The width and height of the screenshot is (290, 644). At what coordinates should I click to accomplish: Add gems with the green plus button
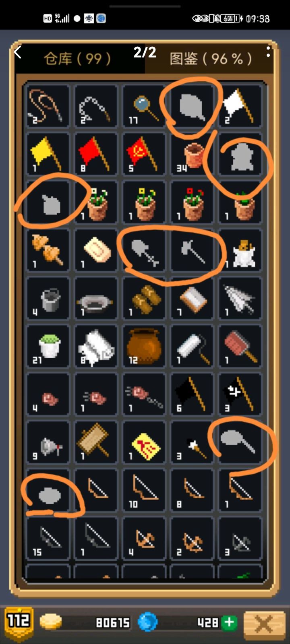pyautogui.click(x=229, y=622)
